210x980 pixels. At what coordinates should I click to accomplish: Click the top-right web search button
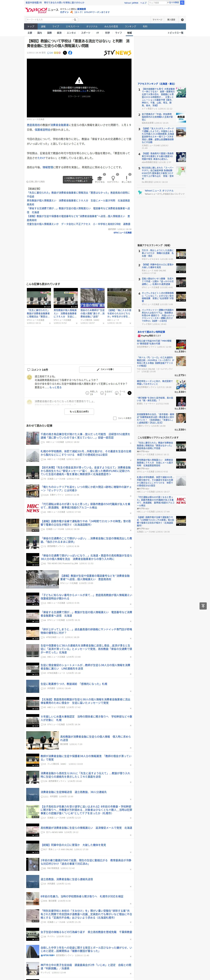(182, 3)
